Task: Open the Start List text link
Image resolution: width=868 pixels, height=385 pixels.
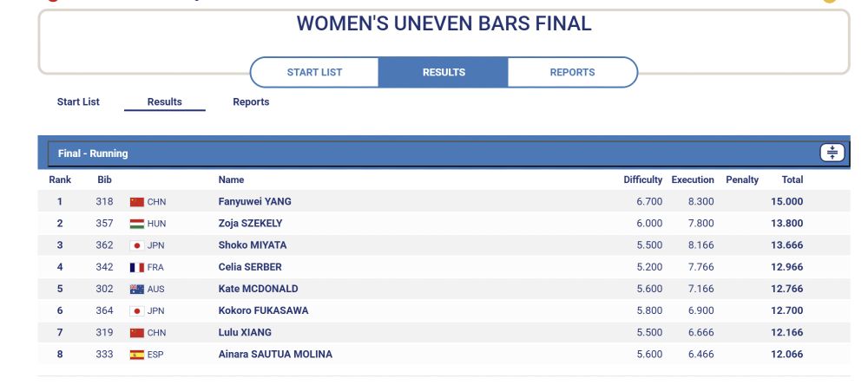Action: 79,101
